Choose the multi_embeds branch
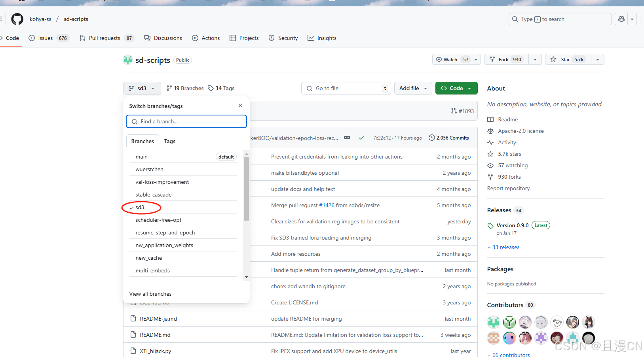The width and height of the screenshot is (644, 357). 183,270
